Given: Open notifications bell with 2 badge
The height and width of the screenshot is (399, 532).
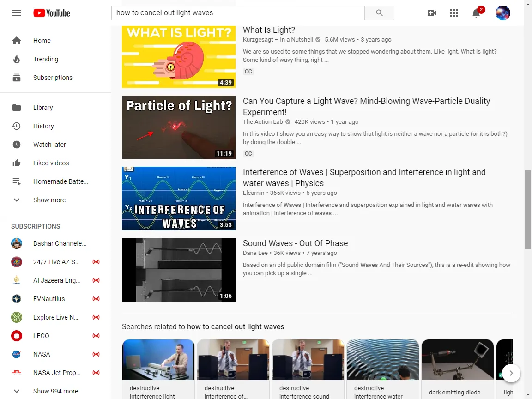Looking at the screenshot, I should coord(477,13).
